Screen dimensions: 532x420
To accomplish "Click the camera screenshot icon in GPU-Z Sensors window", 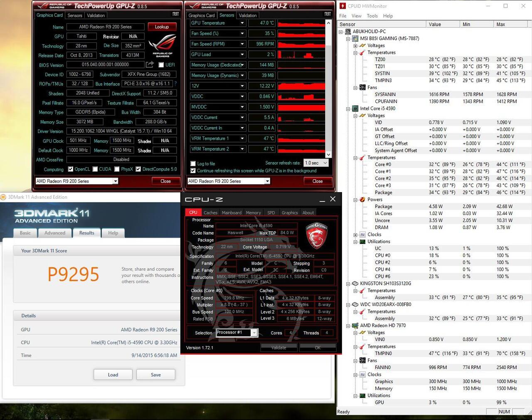I will point(328,14).
